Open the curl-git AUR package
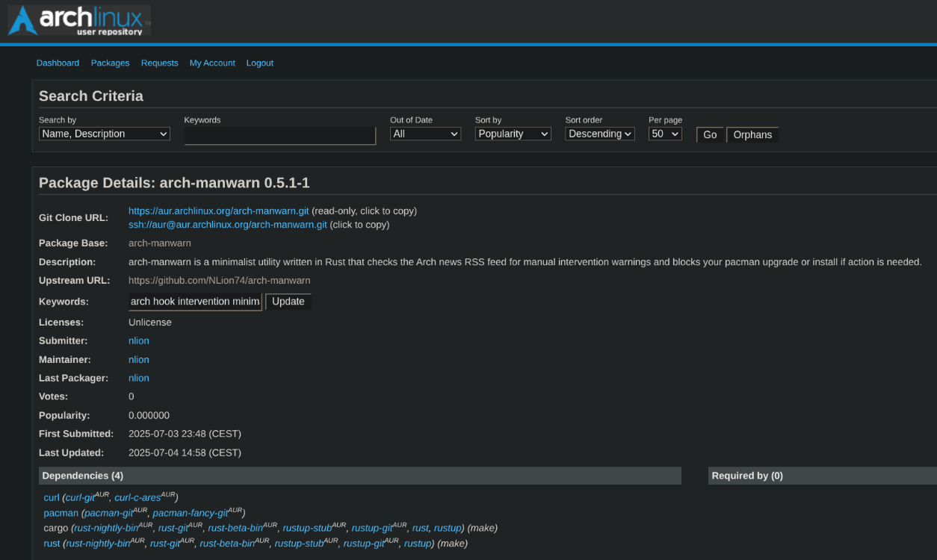Image resolution: width=937 pixels, height=560 pixels. 80,498
